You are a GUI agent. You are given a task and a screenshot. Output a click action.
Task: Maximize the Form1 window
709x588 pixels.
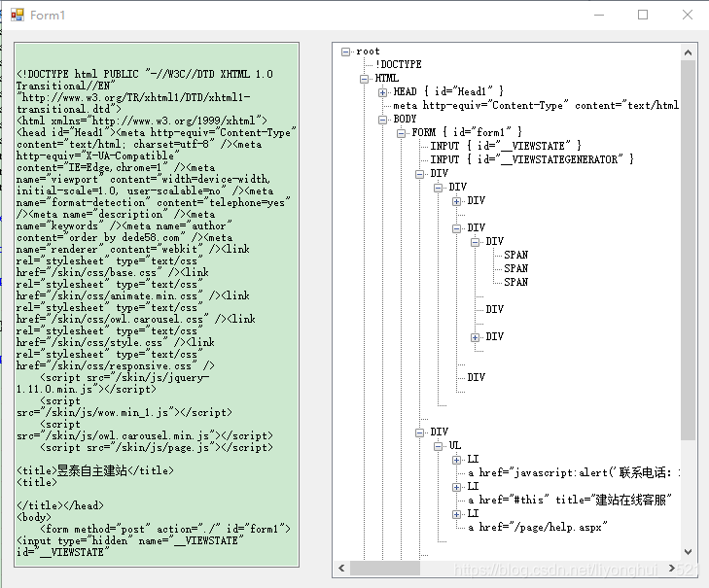(643, 15)
